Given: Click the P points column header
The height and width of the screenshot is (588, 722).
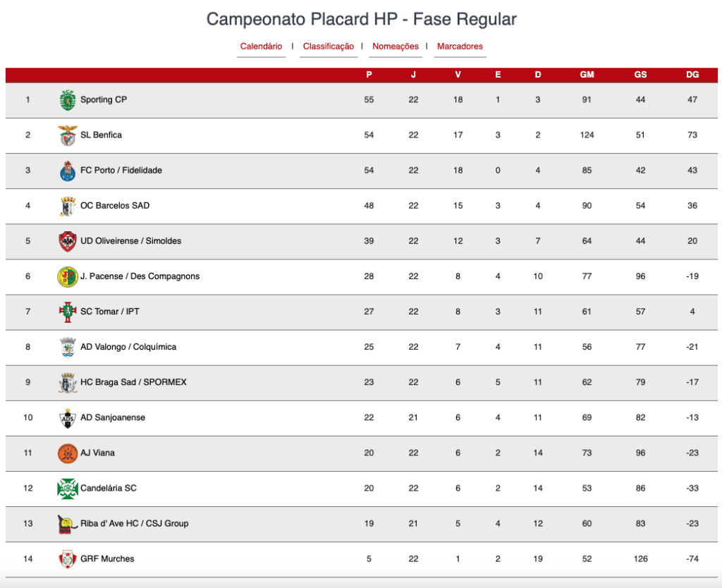Looking at the screenshot, I should click(x=369, y=75).
